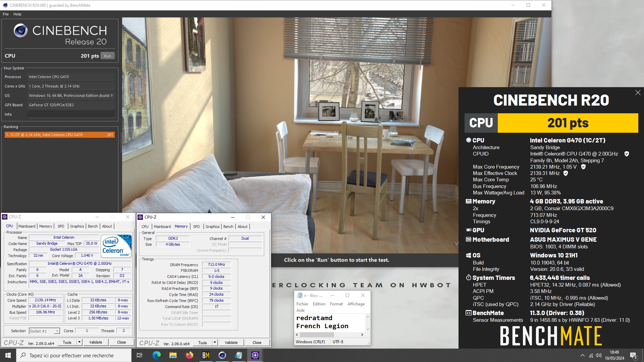Click Close button in left CPU-Z window
644x362 pixels.
[121, 342]
